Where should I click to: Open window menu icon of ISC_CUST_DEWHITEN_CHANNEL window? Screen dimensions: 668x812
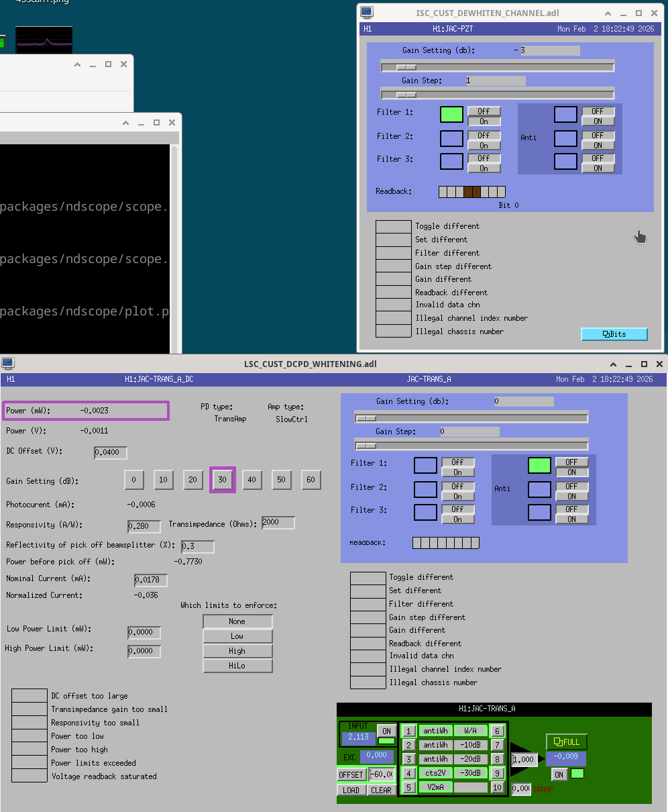click(366, 12)
